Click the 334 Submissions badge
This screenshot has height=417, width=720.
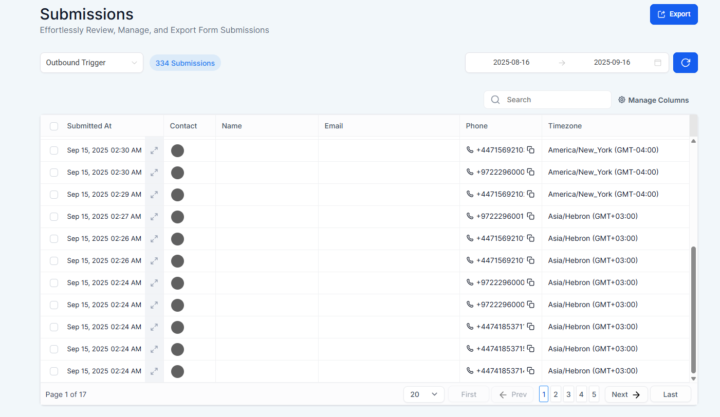pyautogui.click(x=185, y=63)
